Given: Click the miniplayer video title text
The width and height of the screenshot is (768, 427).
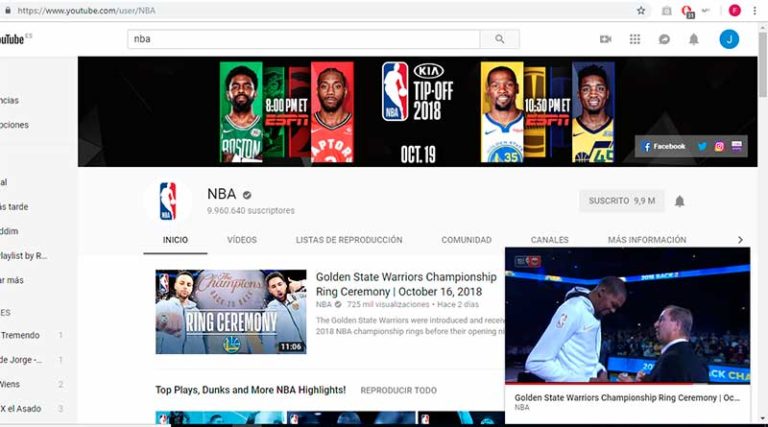Looking at the screenshot, I should [x=627, y=398].
